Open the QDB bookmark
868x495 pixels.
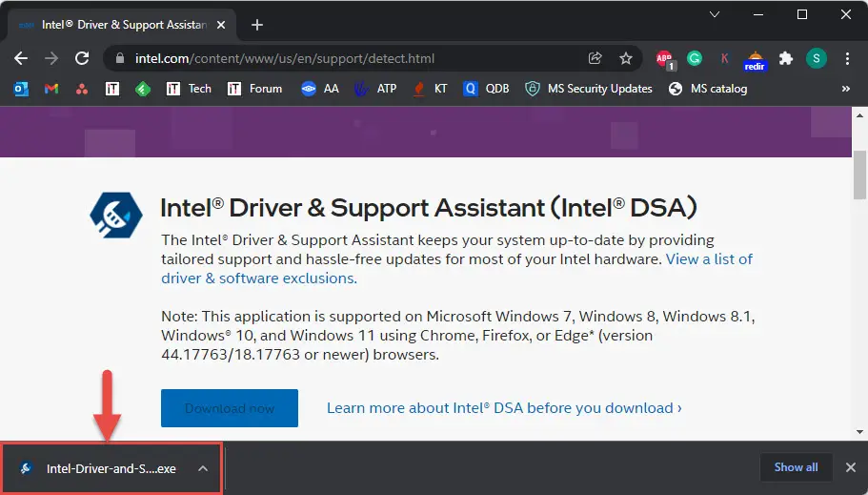tap(486, 89)
